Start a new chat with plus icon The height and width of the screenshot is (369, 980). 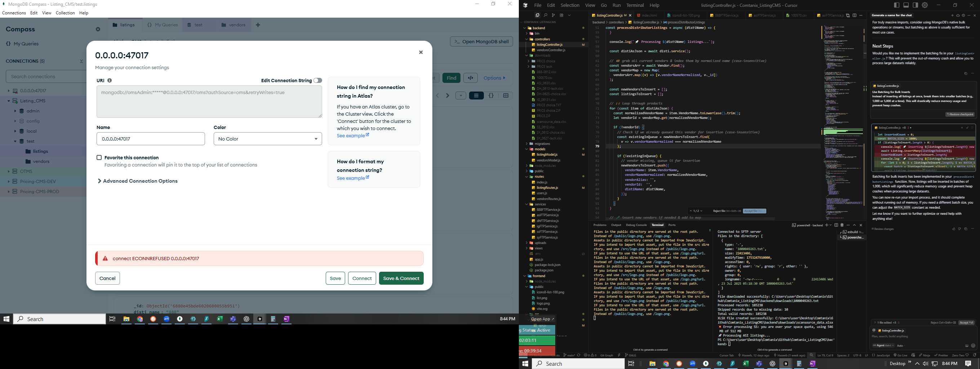click(x=952, y=15)
